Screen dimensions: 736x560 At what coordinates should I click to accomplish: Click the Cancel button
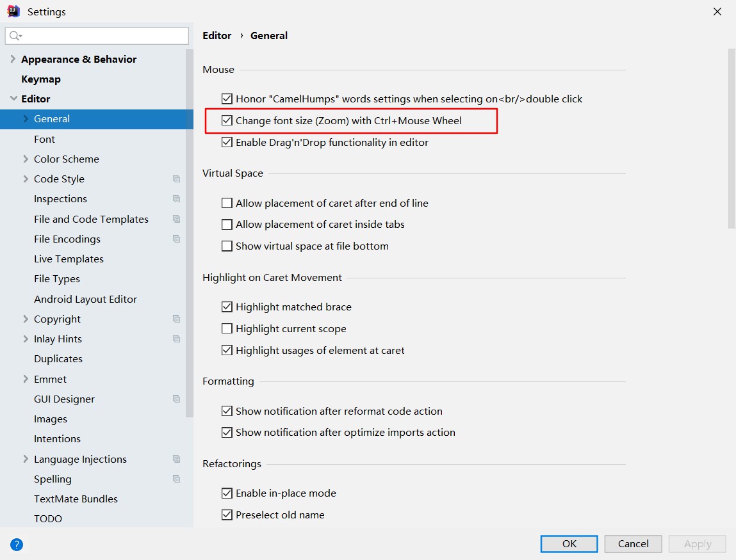click(633, 544)
